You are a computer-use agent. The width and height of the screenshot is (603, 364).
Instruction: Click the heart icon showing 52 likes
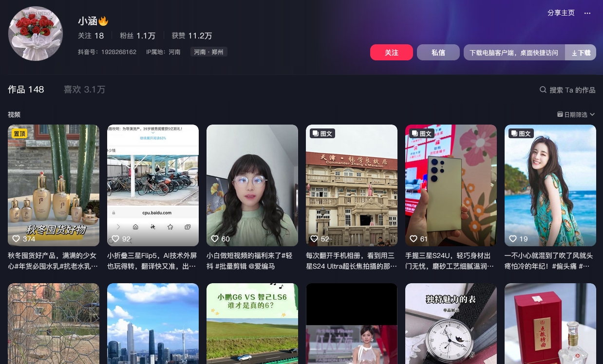314,239
